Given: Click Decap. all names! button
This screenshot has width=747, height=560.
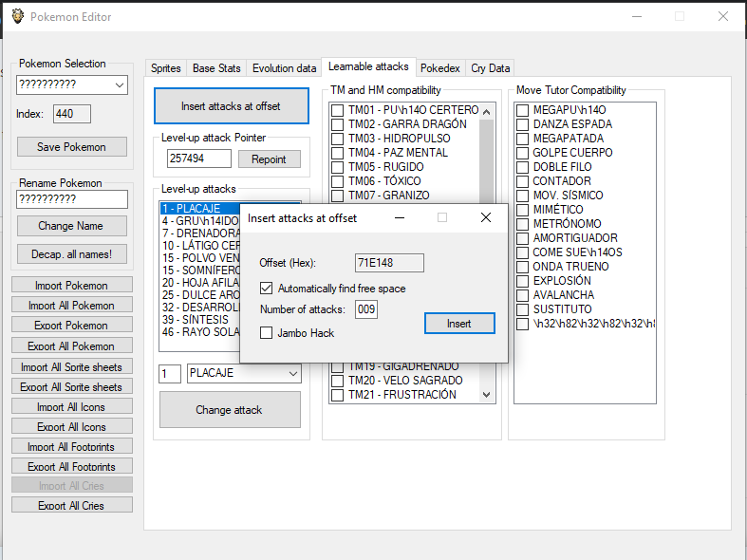Looking at the screenshot, I should (x=72, y=254).
